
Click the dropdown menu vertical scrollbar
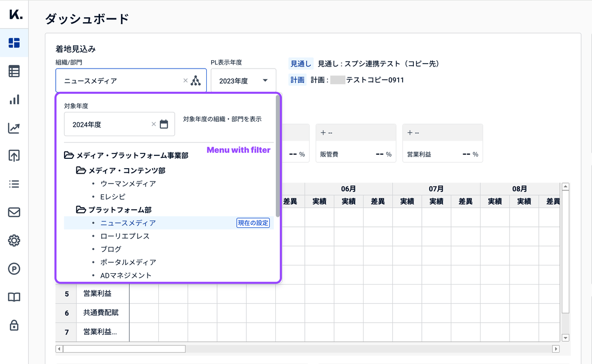pyautogui.click(x=278, y=156)
